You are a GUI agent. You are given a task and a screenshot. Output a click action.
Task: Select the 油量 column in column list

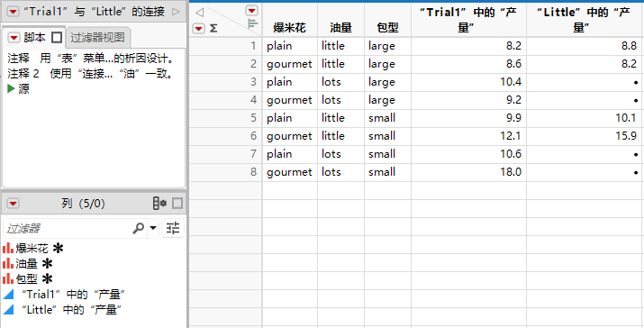click(27, 263)
